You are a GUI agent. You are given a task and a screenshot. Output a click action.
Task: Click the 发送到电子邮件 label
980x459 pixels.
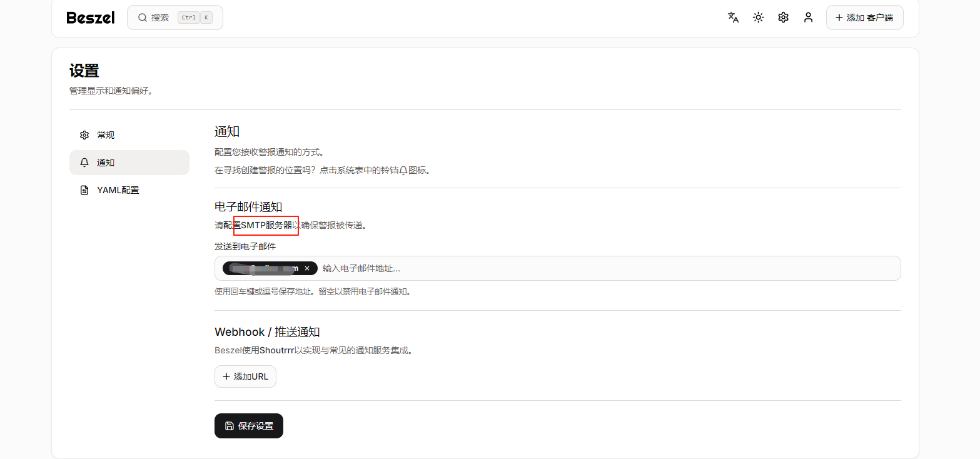point(245,246)
